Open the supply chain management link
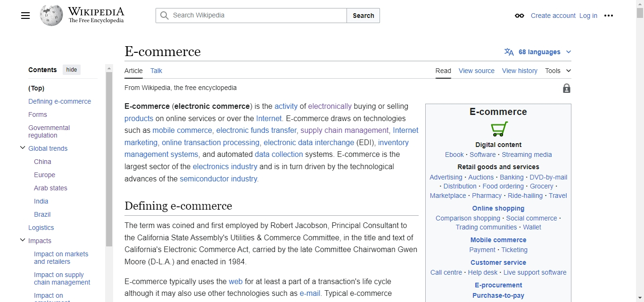644x302 pixels. tap(345, 131)
